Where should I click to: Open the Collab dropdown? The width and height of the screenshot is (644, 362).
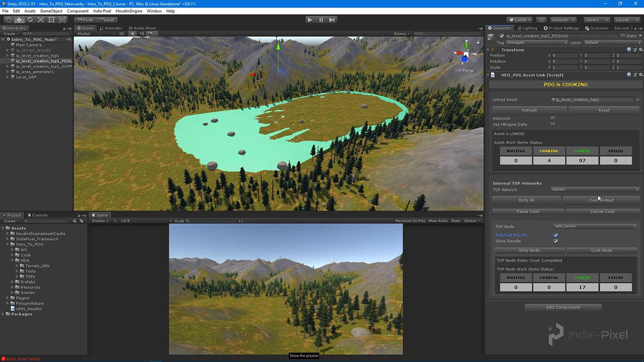[x=520, y=20]
